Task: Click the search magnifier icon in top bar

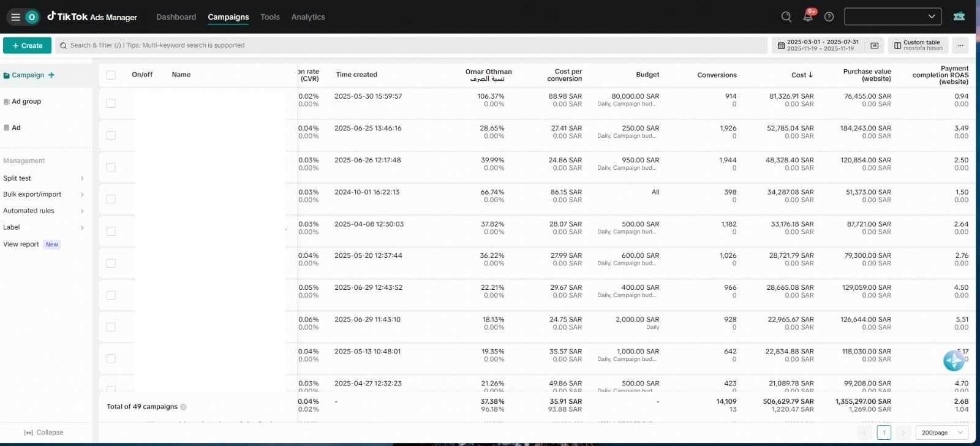Action: (x=786, y=17)
